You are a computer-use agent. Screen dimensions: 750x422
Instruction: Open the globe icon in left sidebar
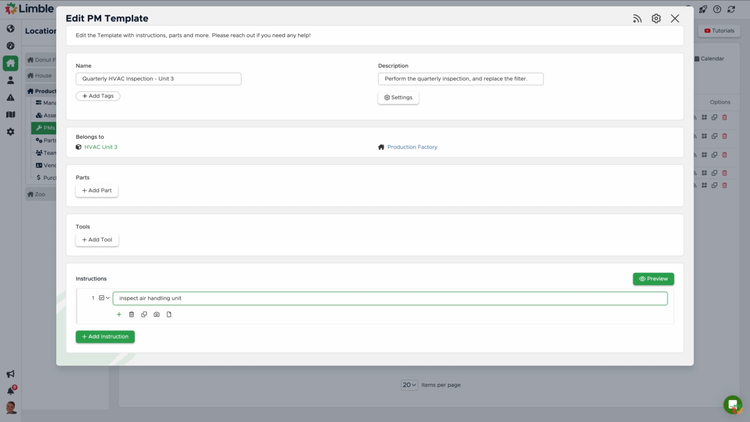click(11, 29)
